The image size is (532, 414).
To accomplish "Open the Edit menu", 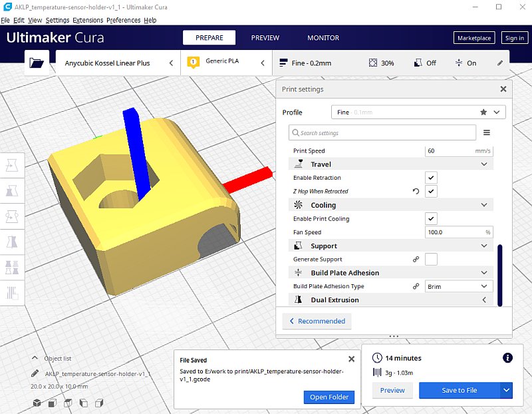I will coord(19,20).
